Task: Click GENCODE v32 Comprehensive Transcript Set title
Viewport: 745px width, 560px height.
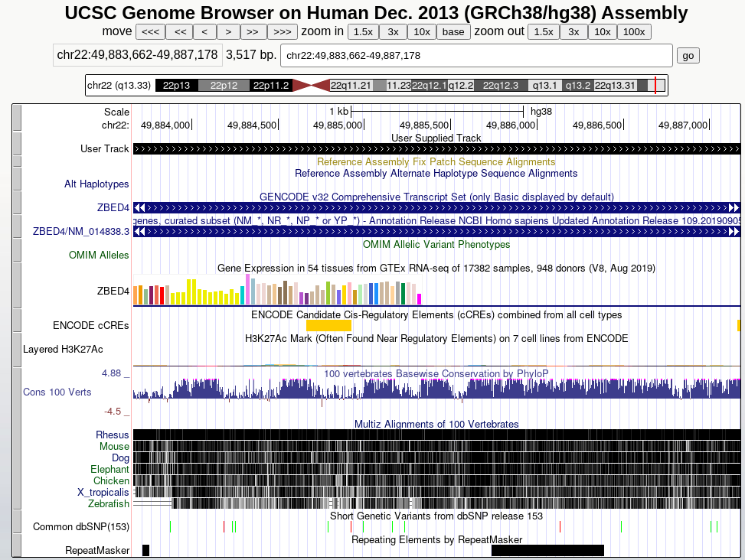Action: tap(436, 197)
